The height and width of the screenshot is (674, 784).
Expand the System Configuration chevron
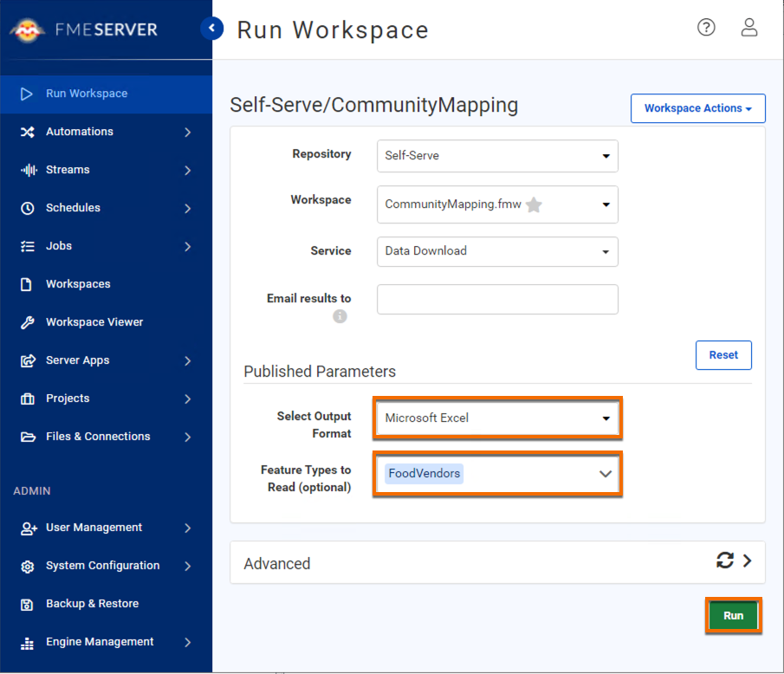coord(187,566)
